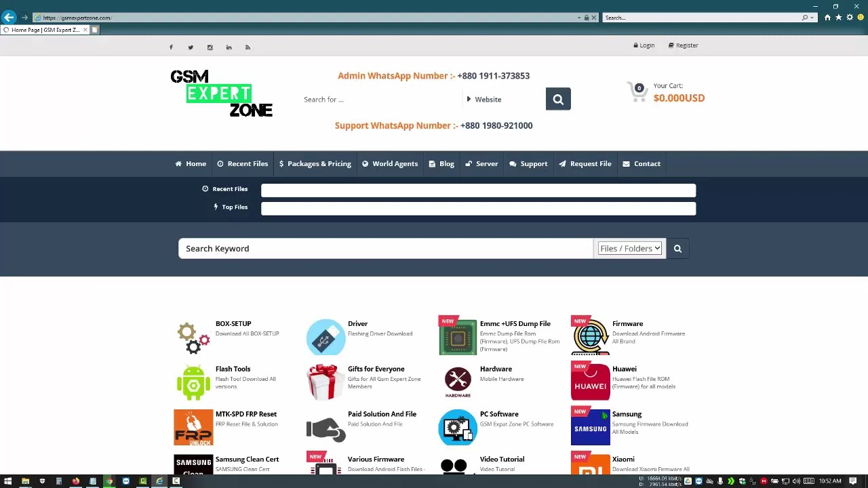
Task: Open the Twitter social icon
Action: tap(191, 47)
